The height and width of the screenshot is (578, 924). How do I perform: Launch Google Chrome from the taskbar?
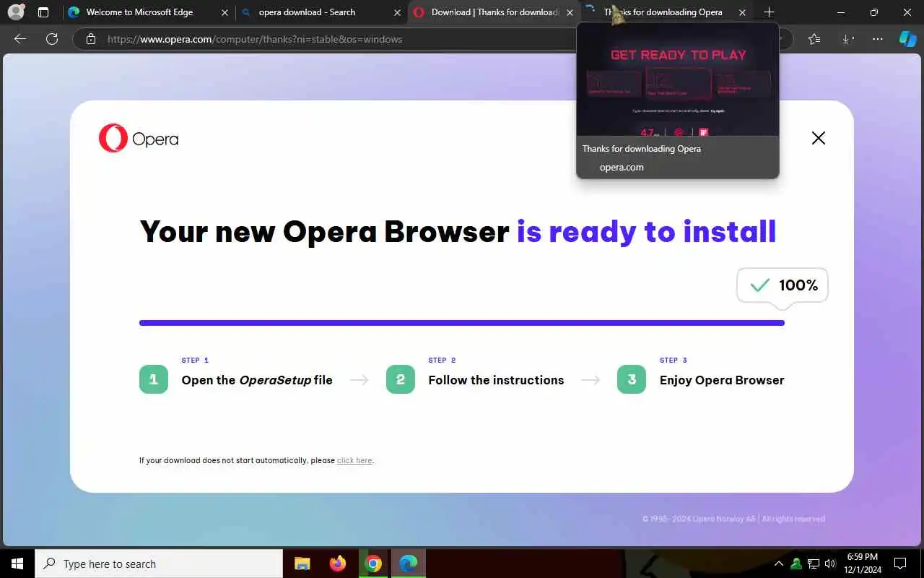click(373, 564)
